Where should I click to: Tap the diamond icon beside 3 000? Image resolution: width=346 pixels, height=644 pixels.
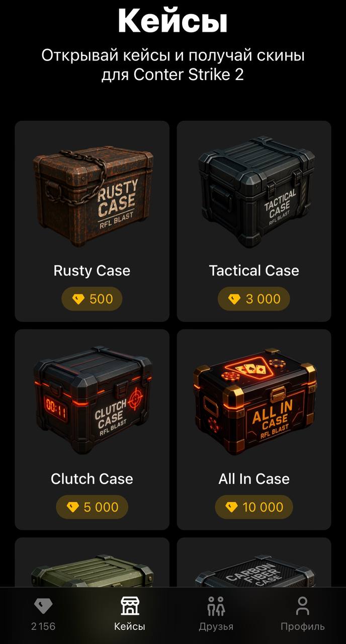pos(234,299)
